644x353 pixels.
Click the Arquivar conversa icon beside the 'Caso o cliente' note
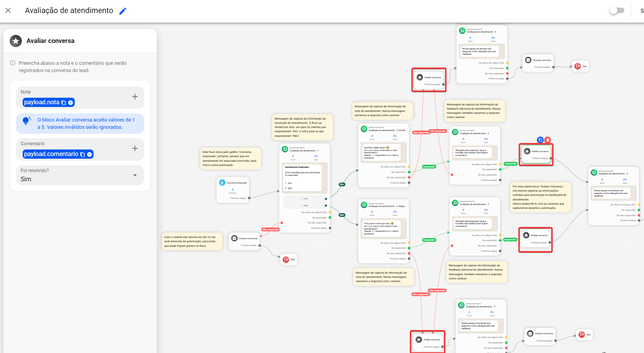coord(235,238)
